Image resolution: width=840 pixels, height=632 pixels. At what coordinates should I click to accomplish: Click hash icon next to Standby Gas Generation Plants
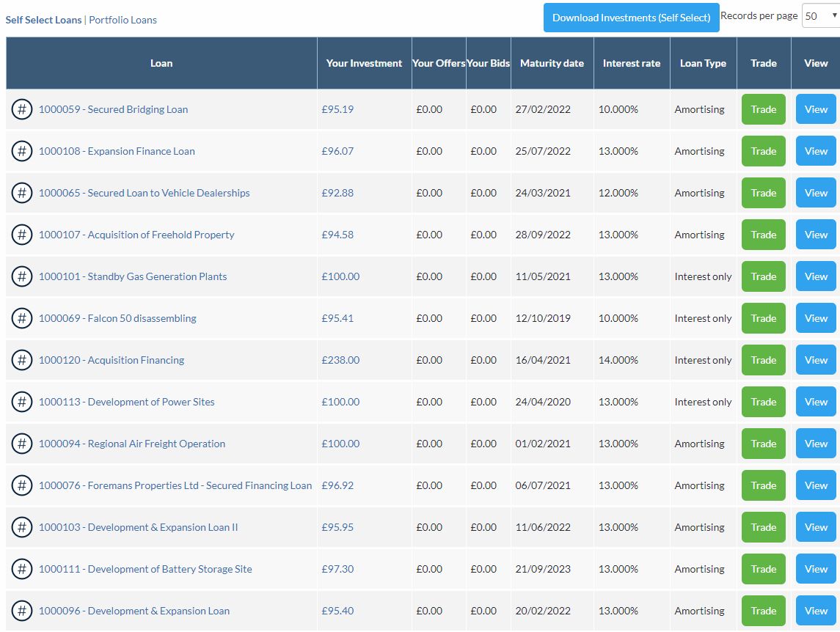tap(22, 276)
